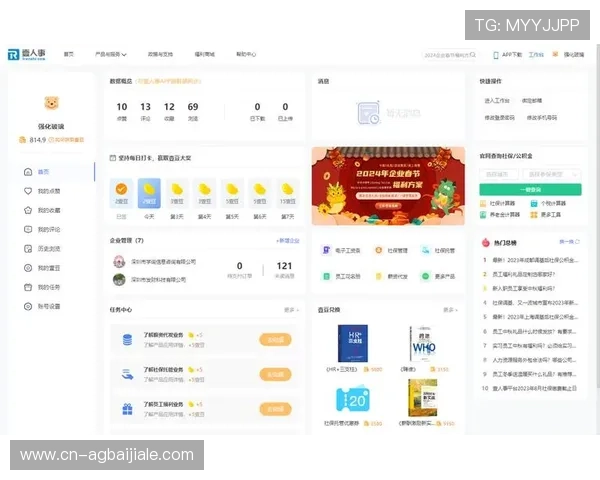The width and height of the screenshot is (600, 480).
Task: Click the gold bean balance 814.9
Action: (x=33, y=140)
